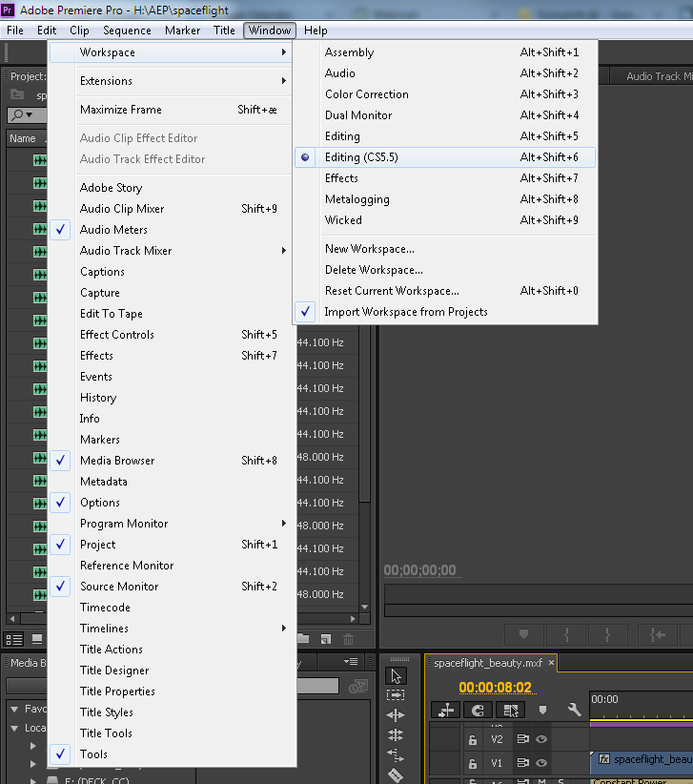Toggle Import Workspace from Projects
This screenshot has height=784, width=693.
[x=444, y=312]
